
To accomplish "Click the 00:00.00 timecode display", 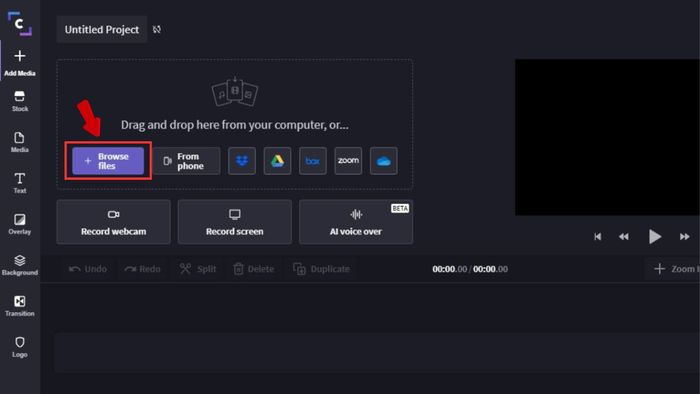I will pos(470,269).
